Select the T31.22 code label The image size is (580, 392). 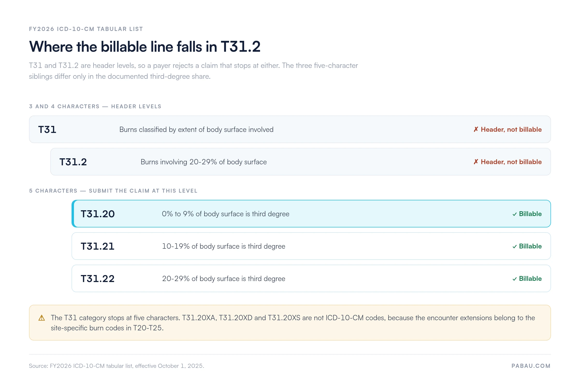pos(98,279)
